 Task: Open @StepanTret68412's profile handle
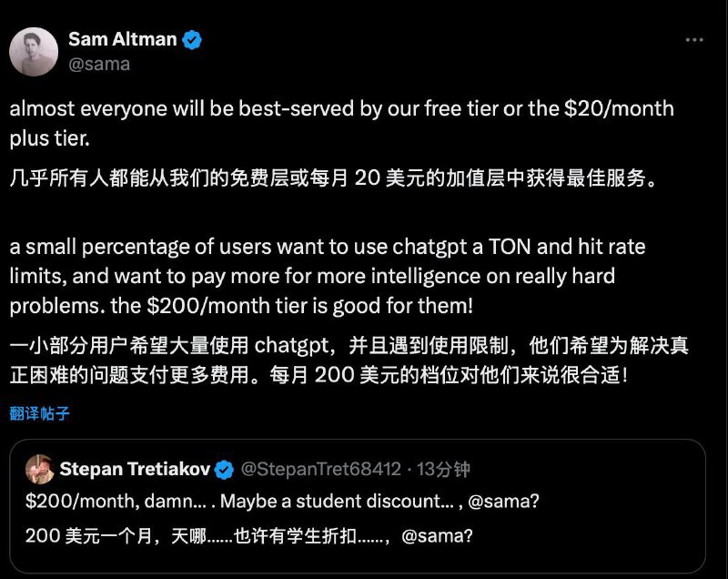click(320, 469)
